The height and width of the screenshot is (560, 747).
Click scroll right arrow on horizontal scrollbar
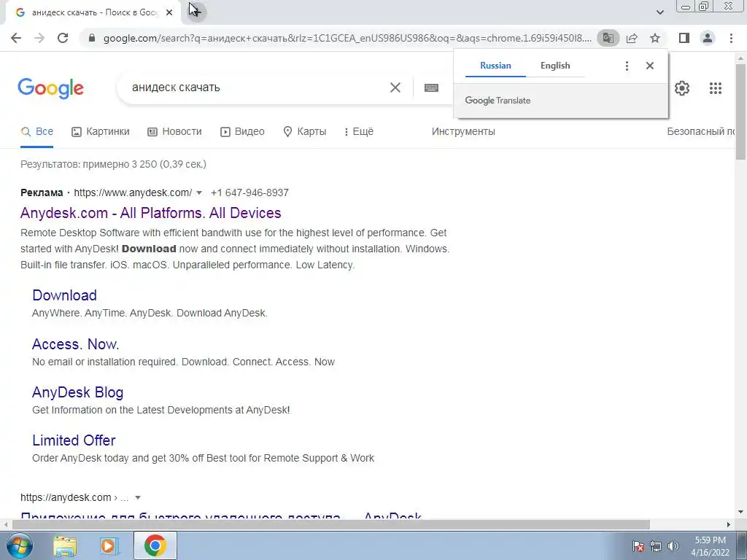[729, 524]
